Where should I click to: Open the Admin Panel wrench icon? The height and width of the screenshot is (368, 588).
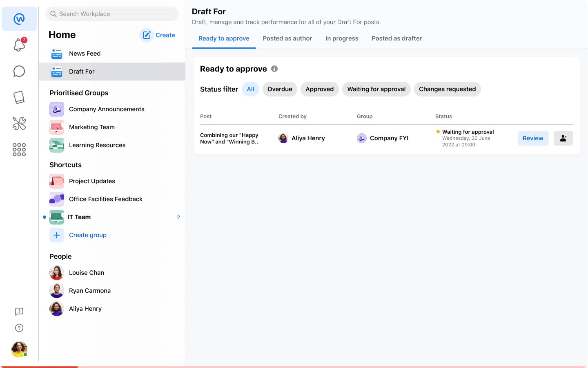pyautogui.click(x=19, y=123)
